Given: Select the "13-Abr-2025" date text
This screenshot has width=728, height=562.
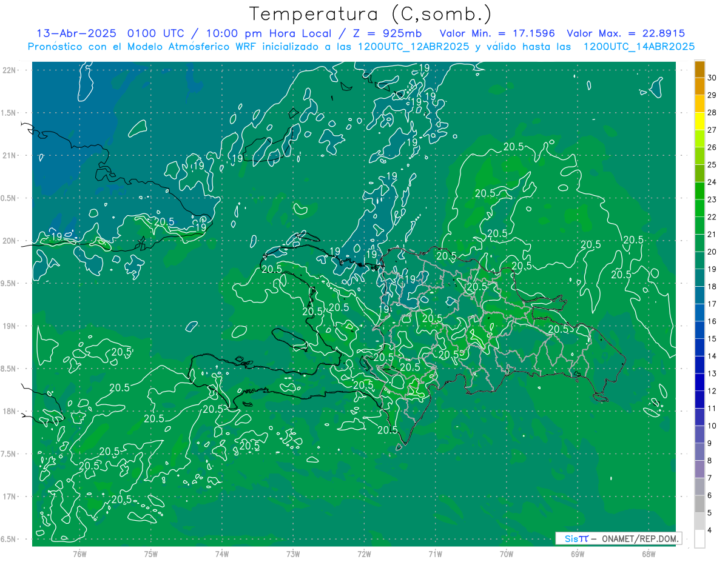Looking at the screenshot, I should [x=76, y=33].
